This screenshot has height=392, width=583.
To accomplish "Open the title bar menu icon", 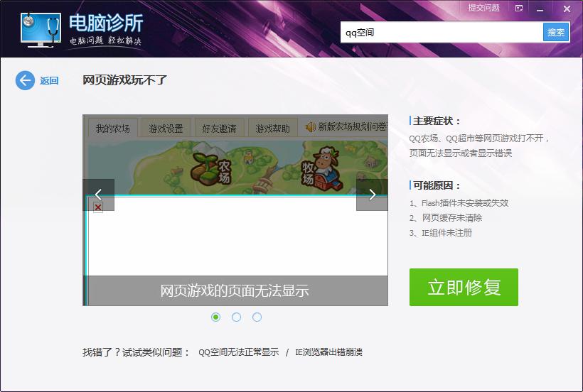I will pos(519,9).
